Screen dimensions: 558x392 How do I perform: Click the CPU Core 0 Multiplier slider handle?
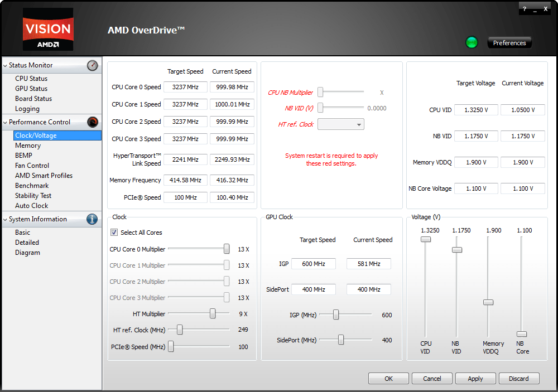click(227, 249)
